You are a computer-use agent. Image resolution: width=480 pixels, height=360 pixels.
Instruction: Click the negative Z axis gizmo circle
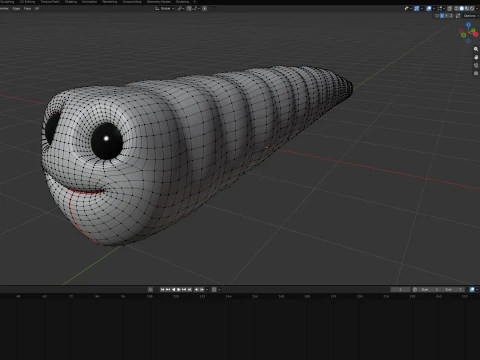click(x=468, y=41)
